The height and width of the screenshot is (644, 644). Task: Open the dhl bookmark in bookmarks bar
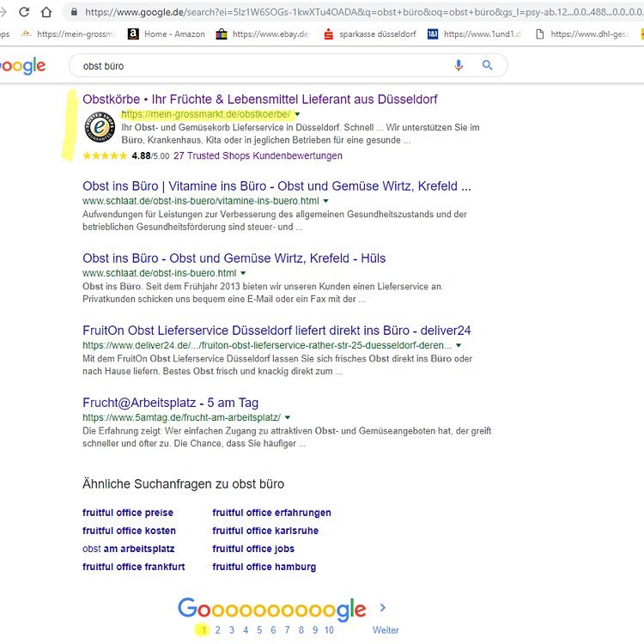click(x=582, y=34)
